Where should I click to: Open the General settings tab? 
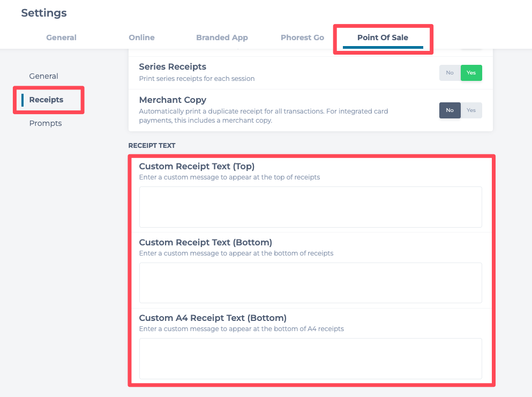61,38
